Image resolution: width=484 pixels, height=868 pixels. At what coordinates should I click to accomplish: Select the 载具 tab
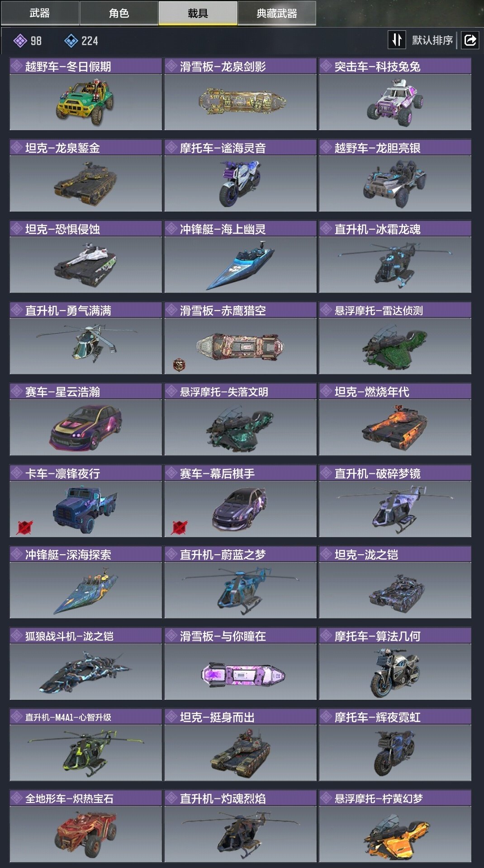point(198,13)
